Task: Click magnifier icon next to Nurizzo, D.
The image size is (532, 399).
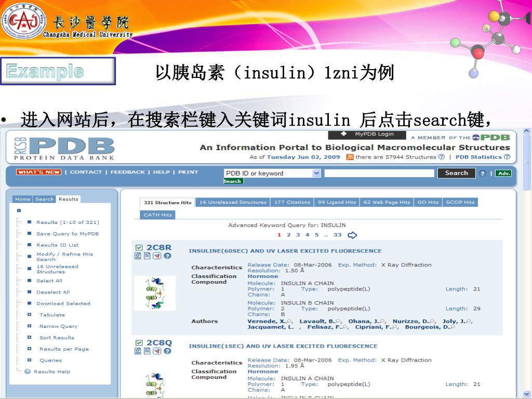Action: [432, 321]
